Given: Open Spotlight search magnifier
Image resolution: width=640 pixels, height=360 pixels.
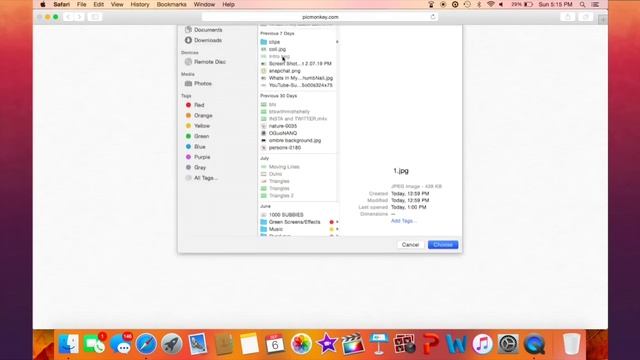Looking at the screenshot, I should click(x=582, y=4).
